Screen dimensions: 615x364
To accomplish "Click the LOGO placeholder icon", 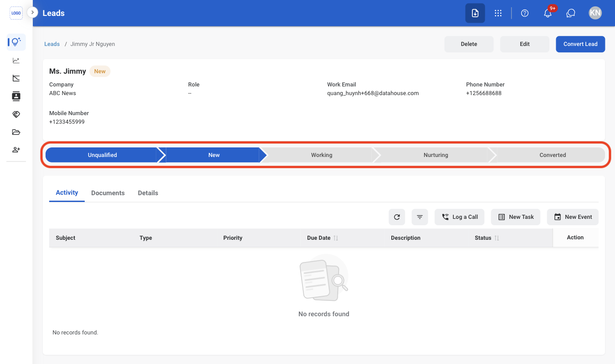I will click(x=16, y=13).
